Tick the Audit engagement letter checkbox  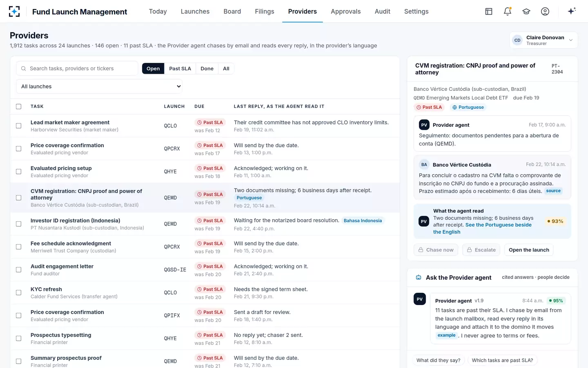19,270
